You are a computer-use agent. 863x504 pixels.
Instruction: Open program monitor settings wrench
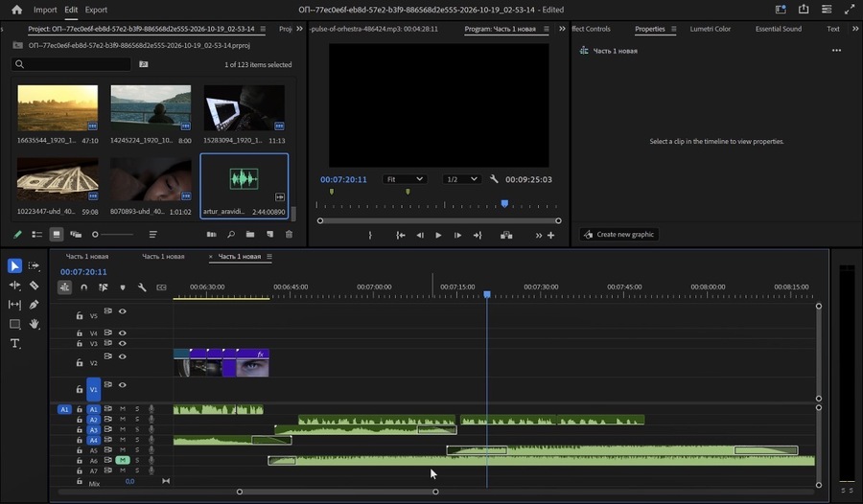[494, 179]
